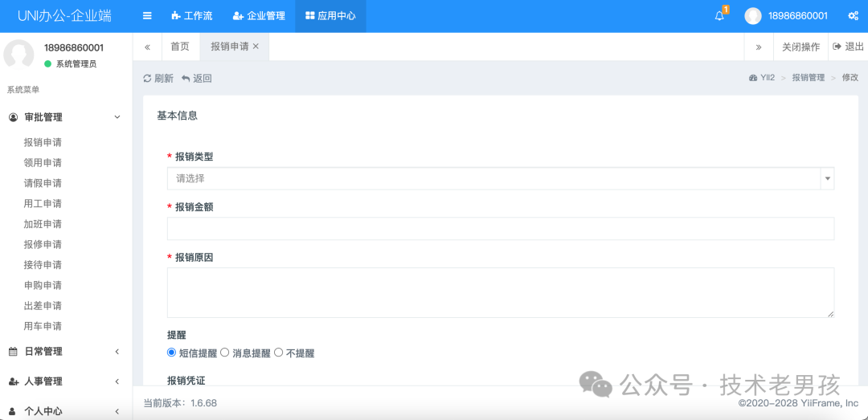Select the 不提醒 radio option
This screenshot has height=420, width=868.
tap(278, 353)
